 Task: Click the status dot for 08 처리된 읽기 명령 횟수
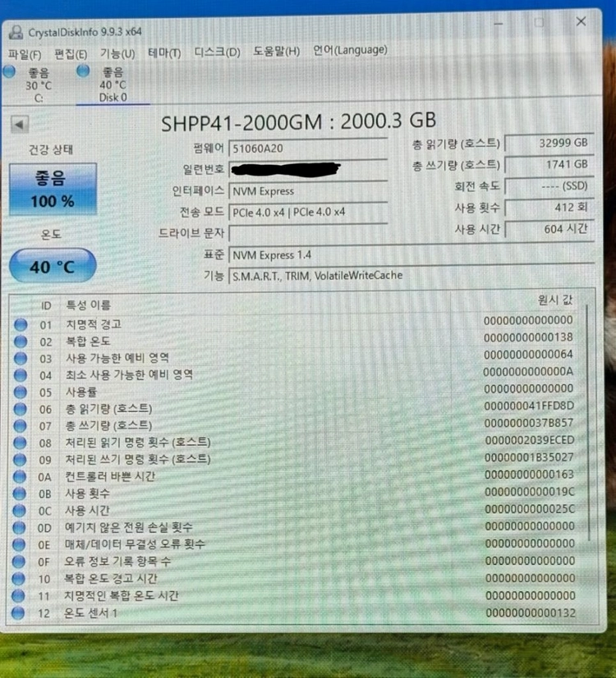[20, 442]
